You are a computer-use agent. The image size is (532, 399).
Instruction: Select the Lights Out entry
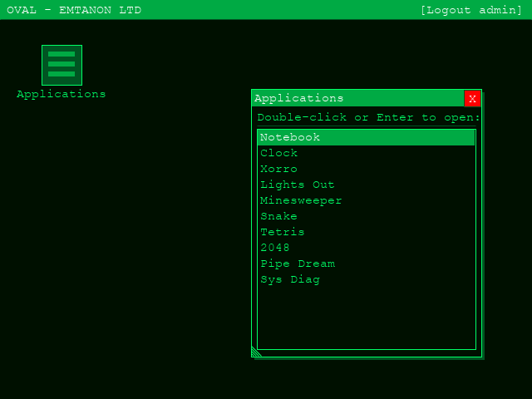pyautogui.click(x=297, y=185)
